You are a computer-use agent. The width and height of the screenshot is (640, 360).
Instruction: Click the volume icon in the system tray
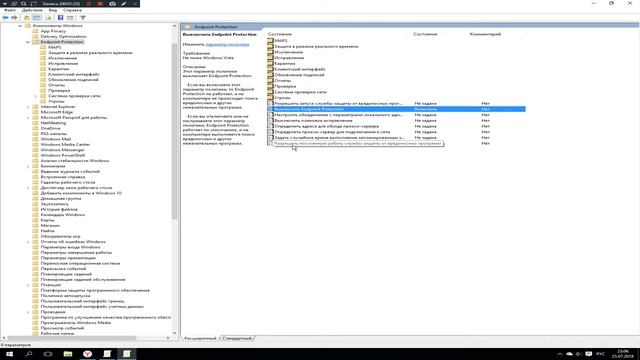coord(578,354)
